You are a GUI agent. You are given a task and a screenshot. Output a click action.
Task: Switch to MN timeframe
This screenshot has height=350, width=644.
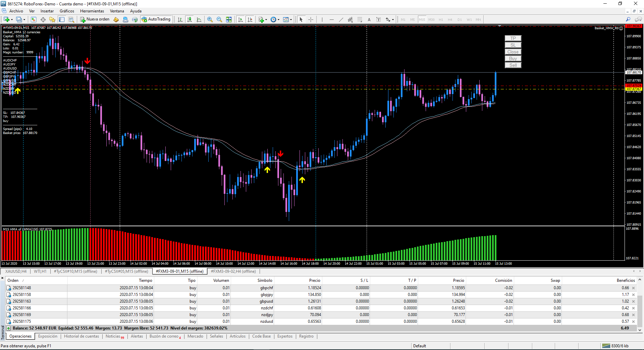pyautogui.click(x=478, y=19)
